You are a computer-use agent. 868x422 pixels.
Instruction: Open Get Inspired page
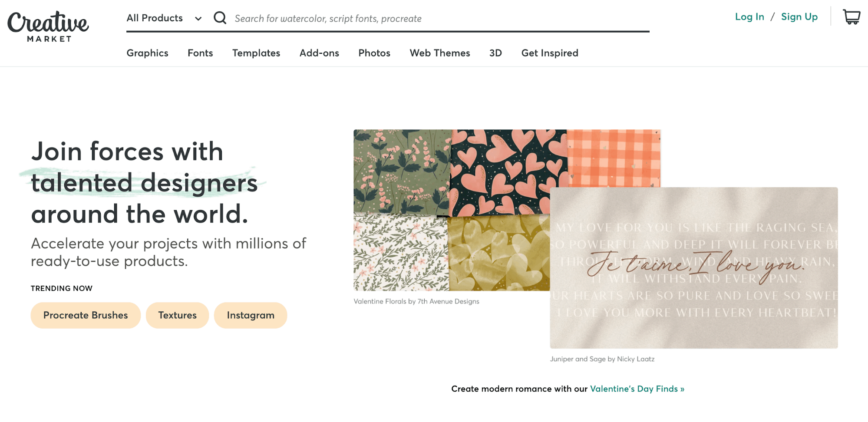click(x=550, y=53)
